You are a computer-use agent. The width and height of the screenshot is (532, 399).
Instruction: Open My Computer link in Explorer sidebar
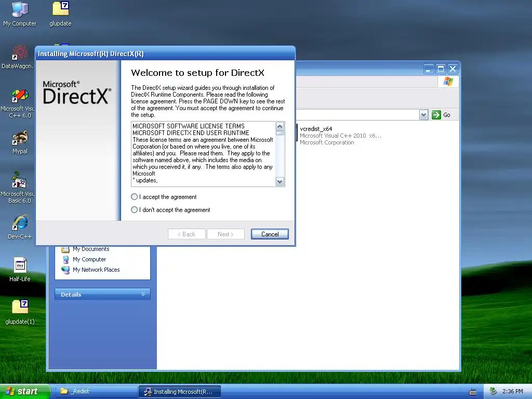[x=89, y=259]
